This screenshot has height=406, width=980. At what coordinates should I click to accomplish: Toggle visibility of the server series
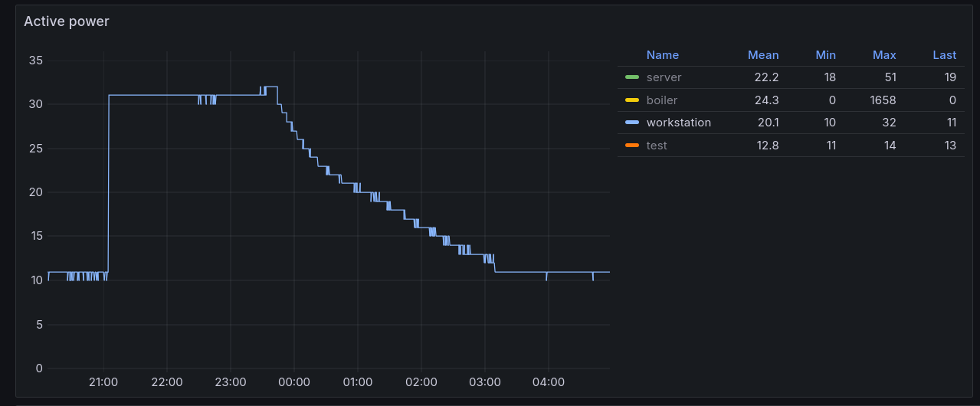664,77
